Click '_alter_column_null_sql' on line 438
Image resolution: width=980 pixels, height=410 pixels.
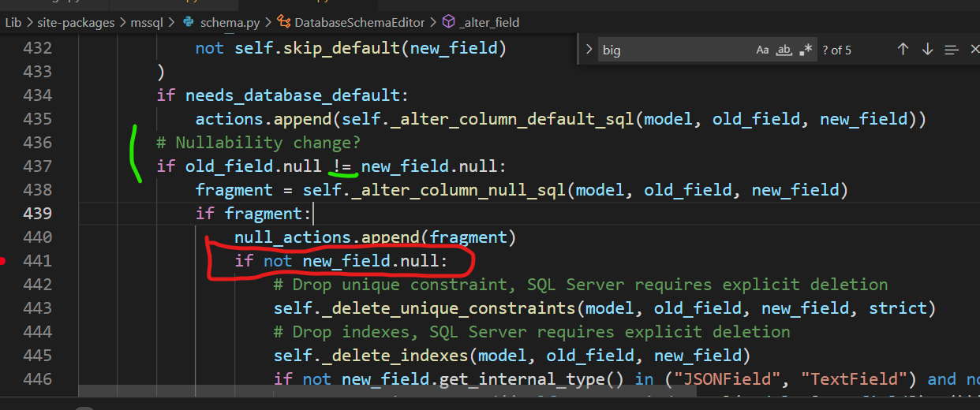pos(459,190)
